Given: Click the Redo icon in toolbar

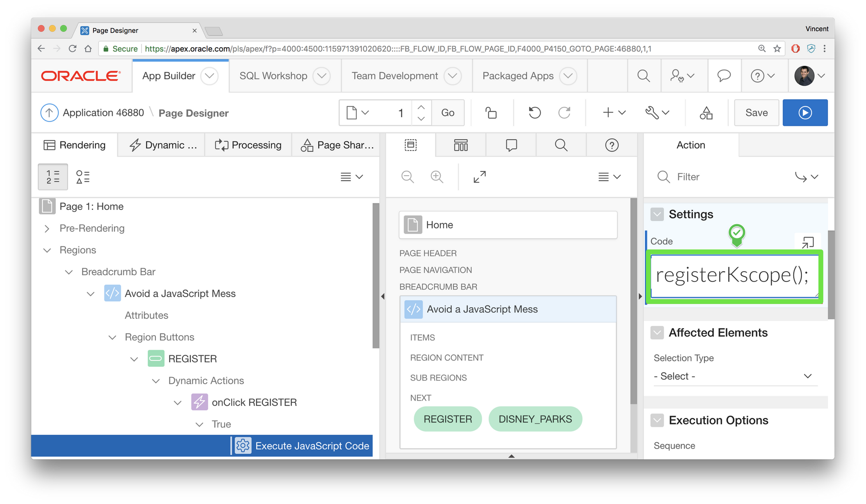Looking at the screenshot, I should 564,113.
